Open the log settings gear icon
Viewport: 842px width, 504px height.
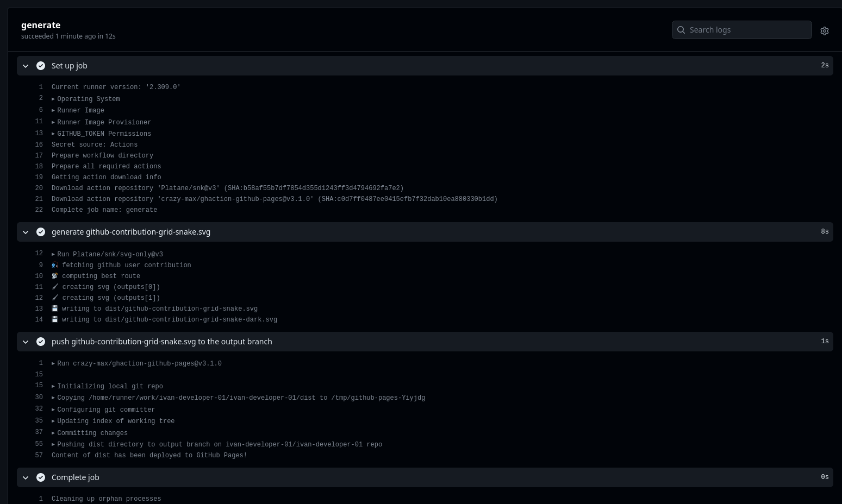tap(825, 30)
